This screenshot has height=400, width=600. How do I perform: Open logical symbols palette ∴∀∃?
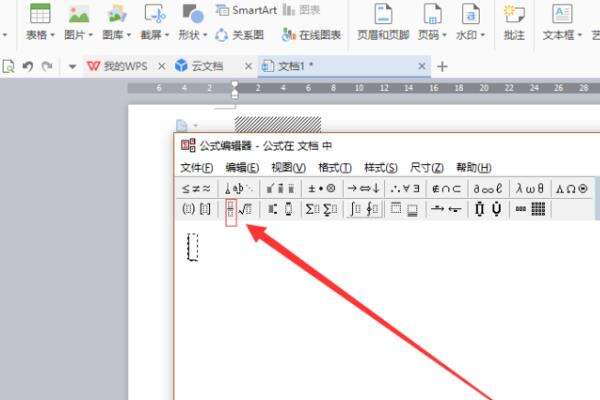click(x=405, y=188)
